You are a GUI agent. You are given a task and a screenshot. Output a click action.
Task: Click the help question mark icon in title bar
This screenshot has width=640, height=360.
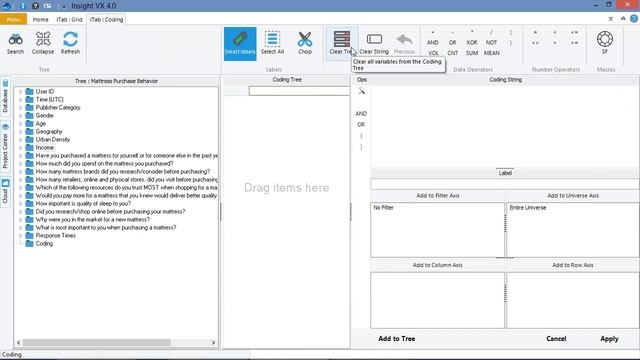35,6
